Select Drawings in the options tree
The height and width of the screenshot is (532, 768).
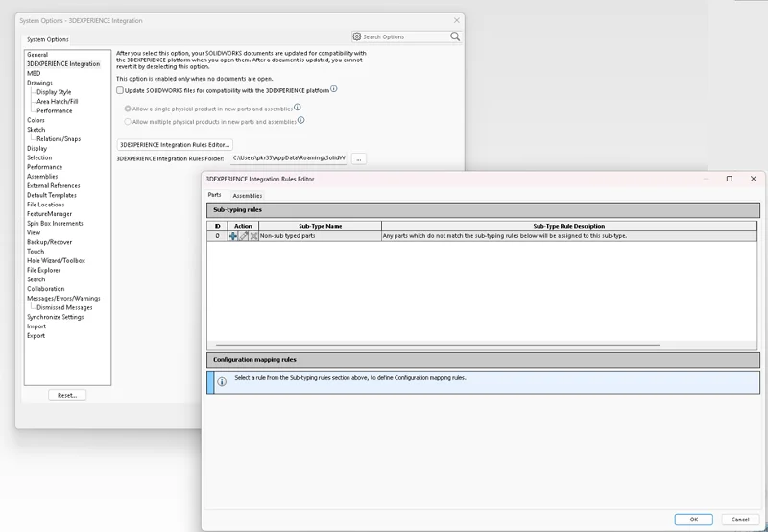click(x=39, y=83)
